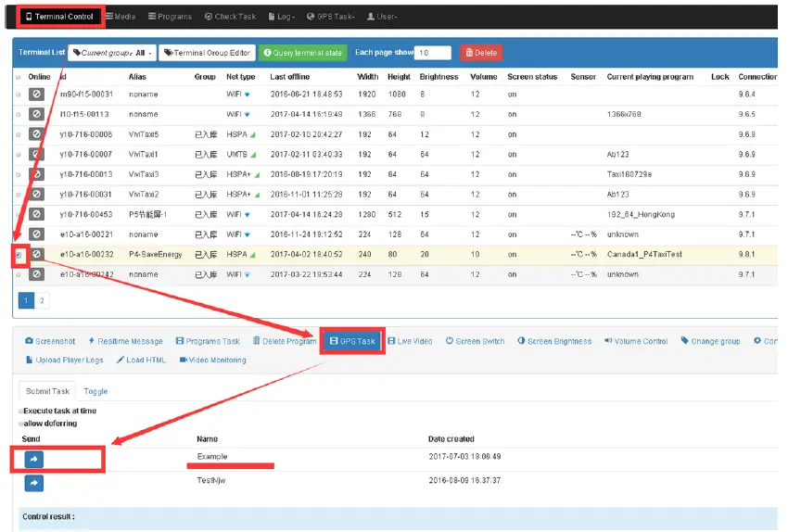Image resolution: width=788 pixels, height=532 pixels.
Task: Click the send arrow for Example task
Action: click(34, 459)
